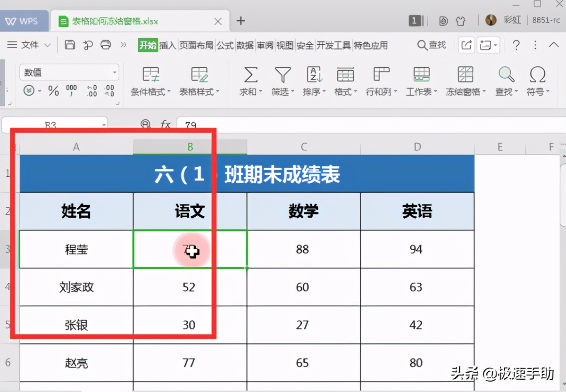Click the Print icon in quick access bar
Image resolution: width=566 pixels, height=392 pixels.
tap(106, 45)
